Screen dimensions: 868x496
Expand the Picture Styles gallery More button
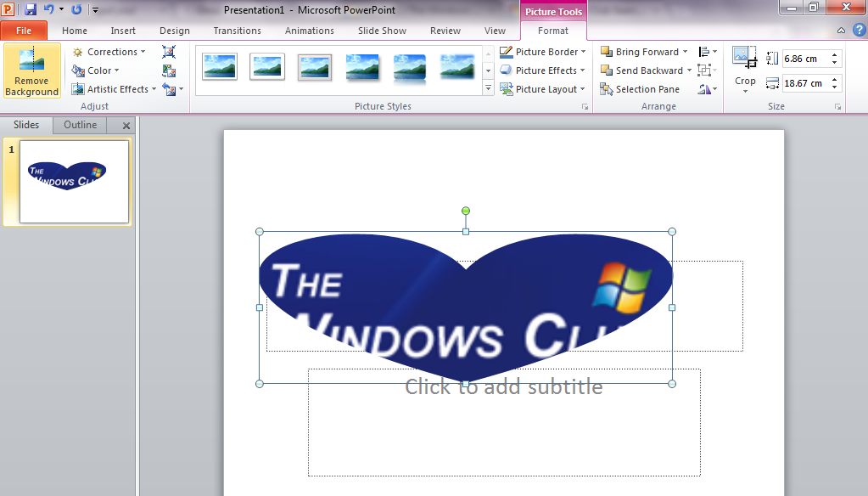click(x=488, y=88)
